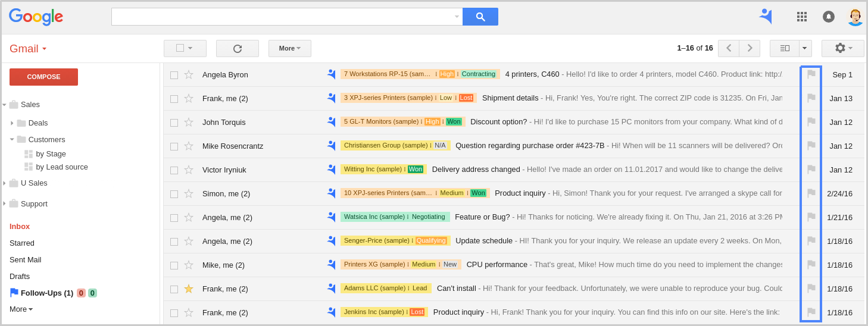Collapse the Customers folder arrow
This screenshot has height=326, width=868.
pyautogui.click(x=12, y=139)
